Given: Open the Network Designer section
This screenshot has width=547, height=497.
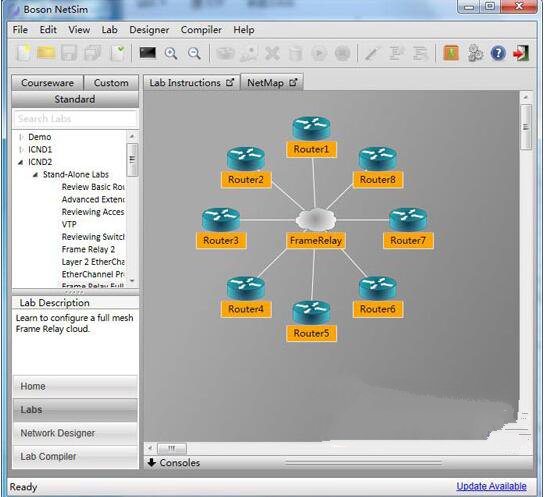Looking at the screenshot, I should click(75, 433).
